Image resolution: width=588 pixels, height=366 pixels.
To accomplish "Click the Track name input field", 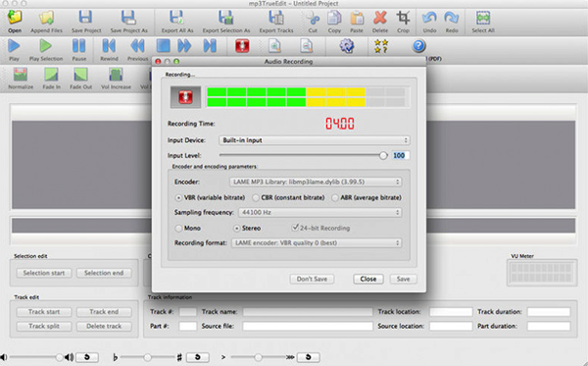I will [x=308, y=312].
